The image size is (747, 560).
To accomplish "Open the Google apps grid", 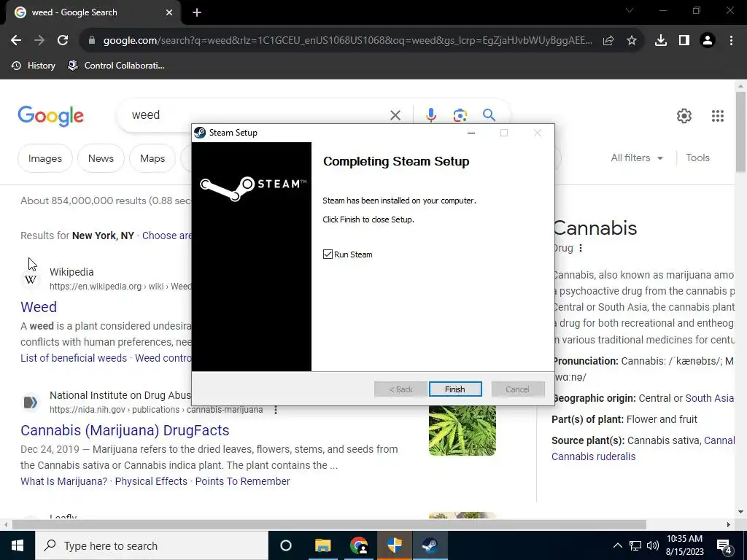I will (718, 116).
